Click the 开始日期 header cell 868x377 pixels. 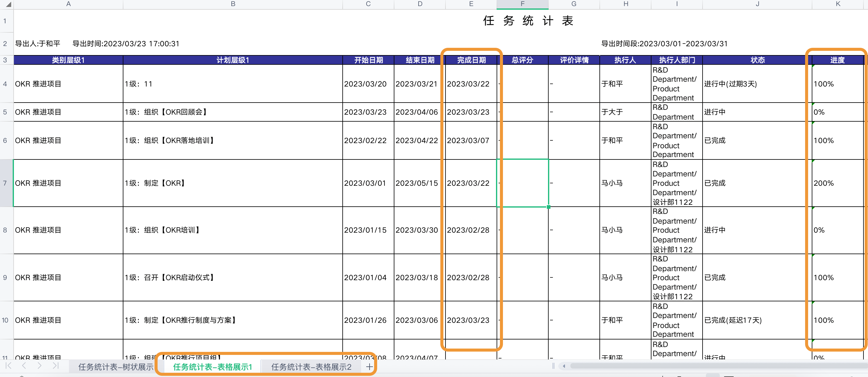pos(368,60)
